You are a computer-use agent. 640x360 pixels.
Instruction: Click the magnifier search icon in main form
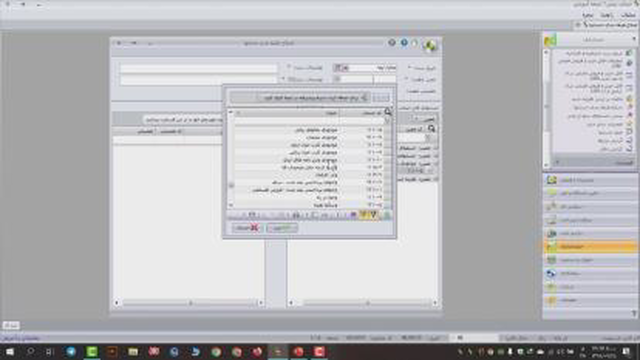pyautogui.click(x=431, y=129)
